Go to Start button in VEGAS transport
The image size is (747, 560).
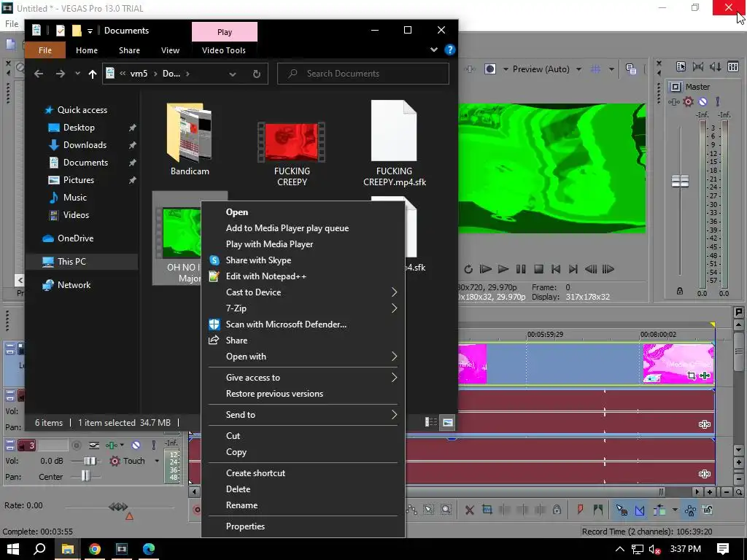click(555, 270)
